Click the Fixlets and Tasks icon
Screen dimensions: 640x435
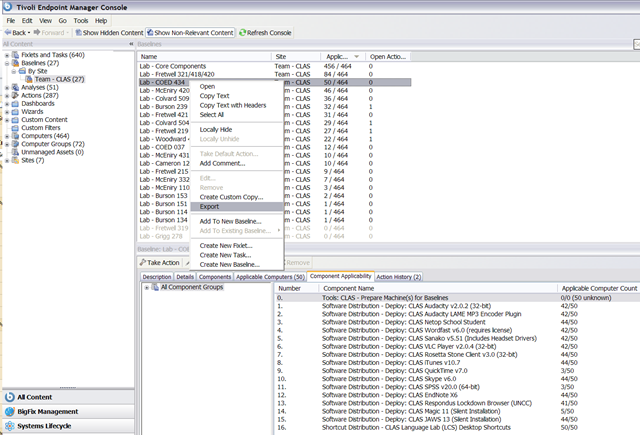(15, 55)
